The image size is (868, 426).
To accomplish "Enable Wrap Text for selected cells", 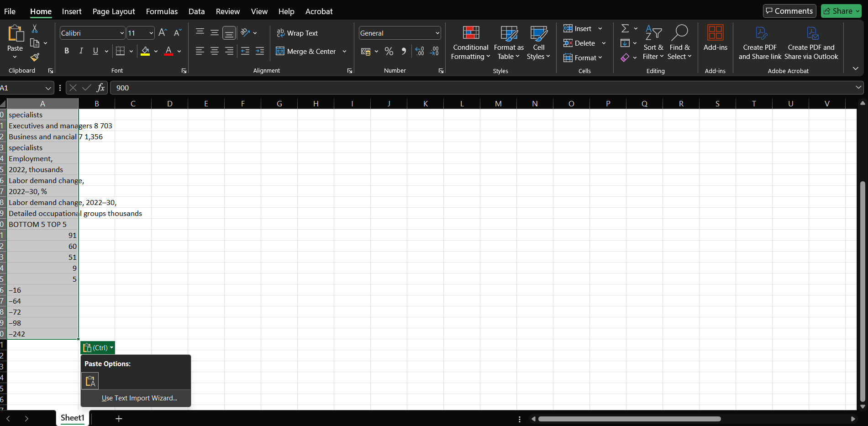I will click(x=297, y=33).
